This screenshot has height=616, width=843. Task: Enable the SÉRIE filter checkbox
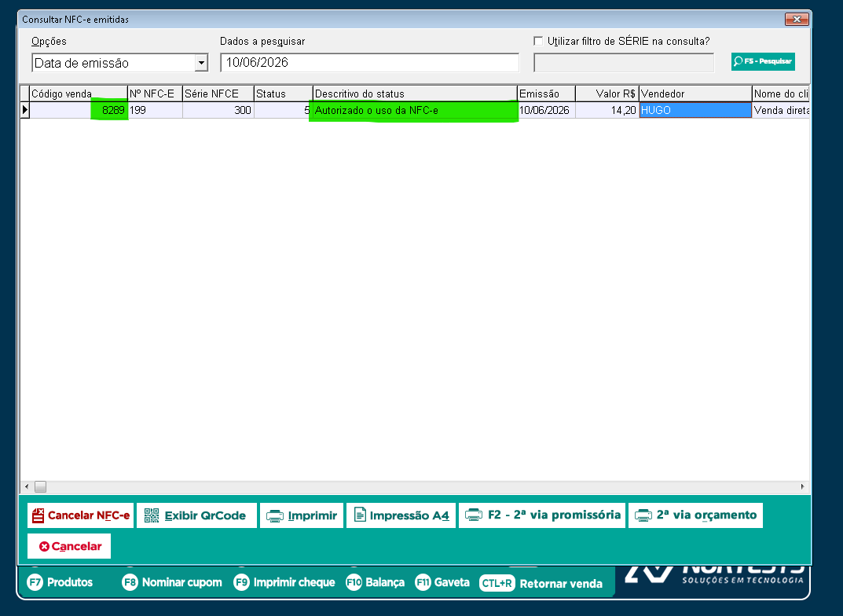tap(538, 41)
